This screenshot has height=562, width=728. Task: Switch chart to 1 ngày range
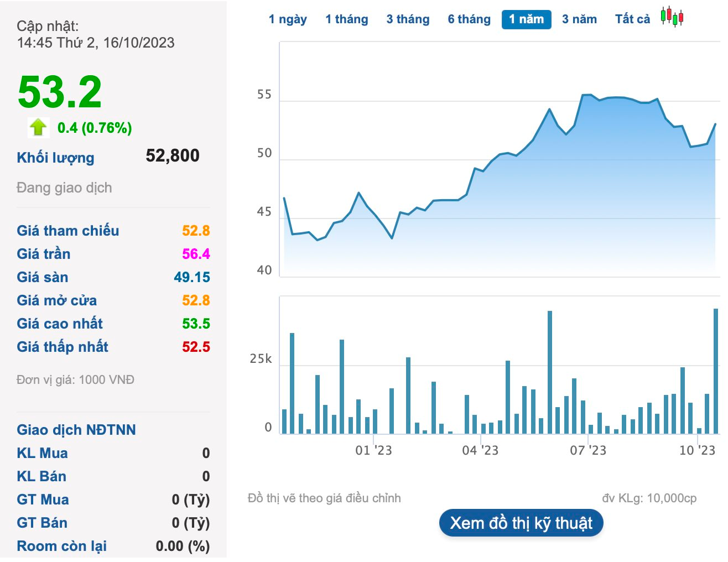[288, 19]
